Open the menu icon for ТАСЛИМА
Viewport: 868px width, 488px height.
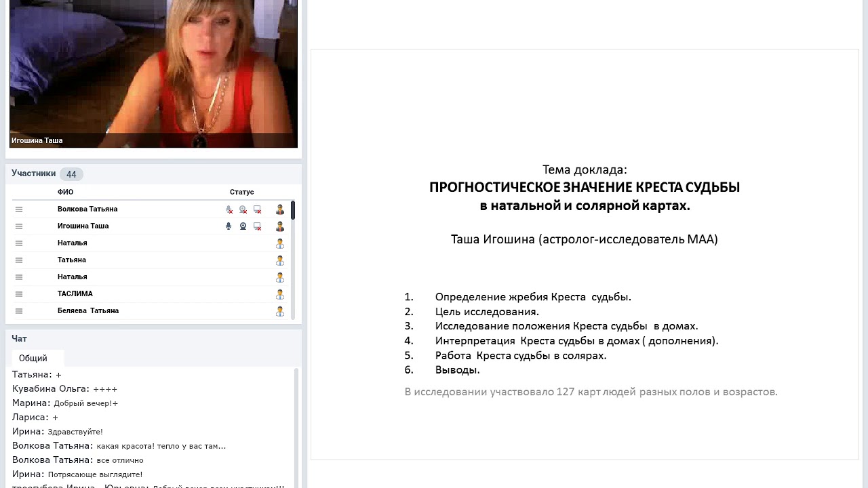pos(19,294)
